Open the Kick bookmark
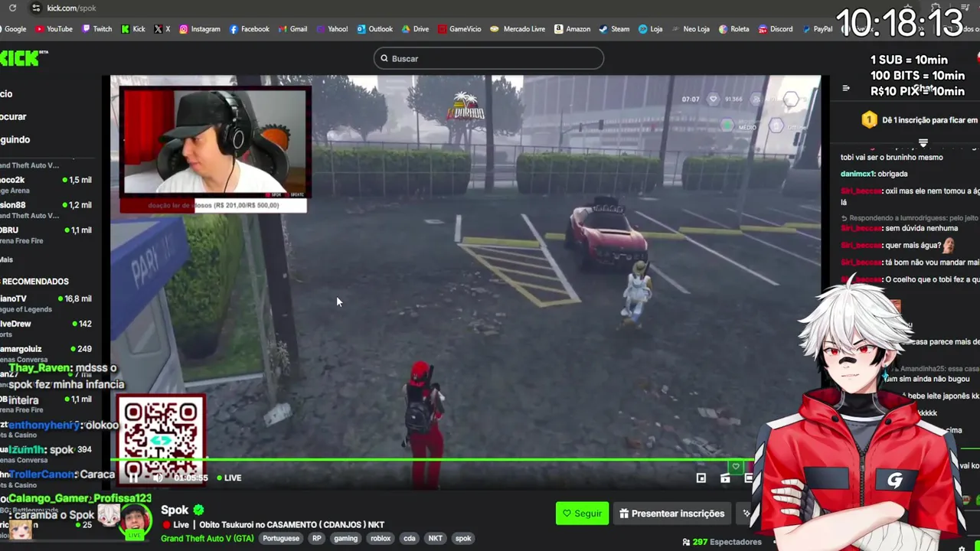This screenshot has width=980, height=551. pyautogui.click(x=133, y=29)
